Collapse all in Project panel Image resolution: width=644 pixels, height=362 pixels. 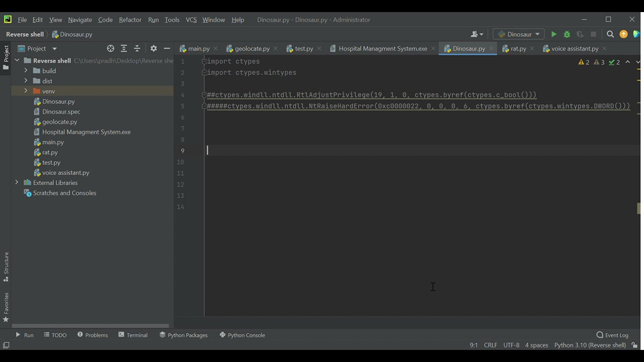click(x=137, y=48)
